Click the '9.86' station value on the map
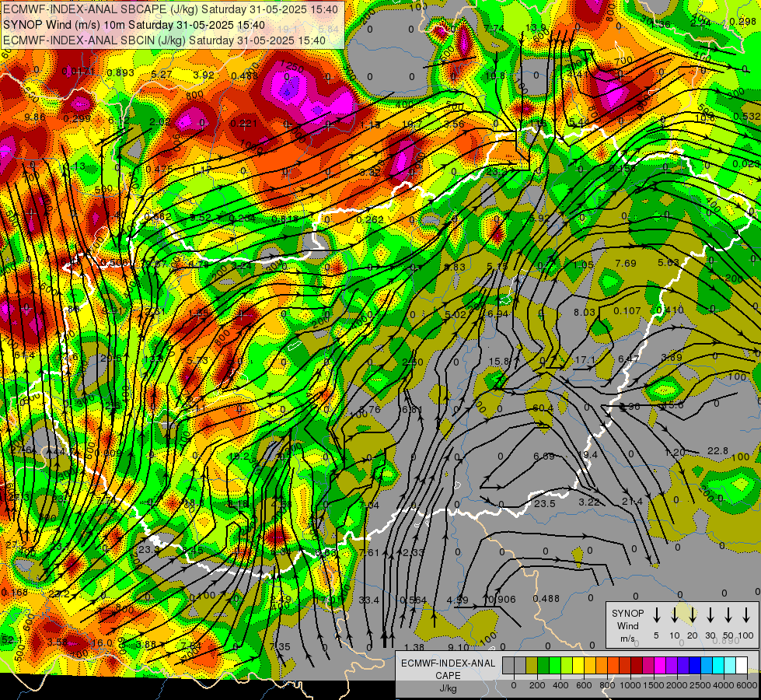The height and width of the screenshot is (700, 761). pyautogui.click(x=34, y=117)
